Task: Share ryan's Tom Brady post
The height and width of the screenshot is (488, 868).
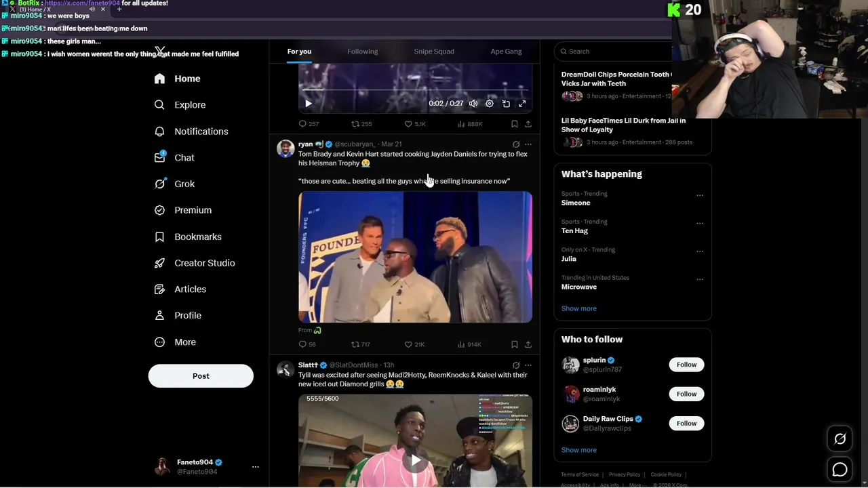Action: coord(528,344)
